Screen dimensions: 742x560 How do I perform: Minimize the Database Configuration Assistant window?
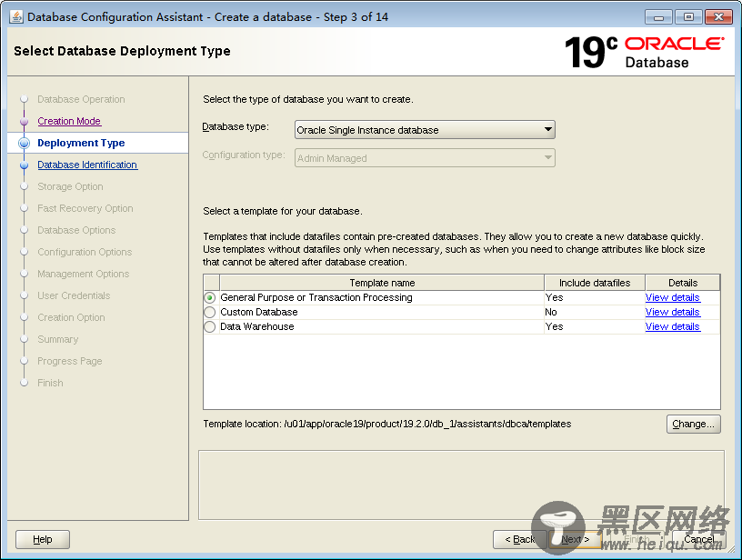[x=658, y=17]
